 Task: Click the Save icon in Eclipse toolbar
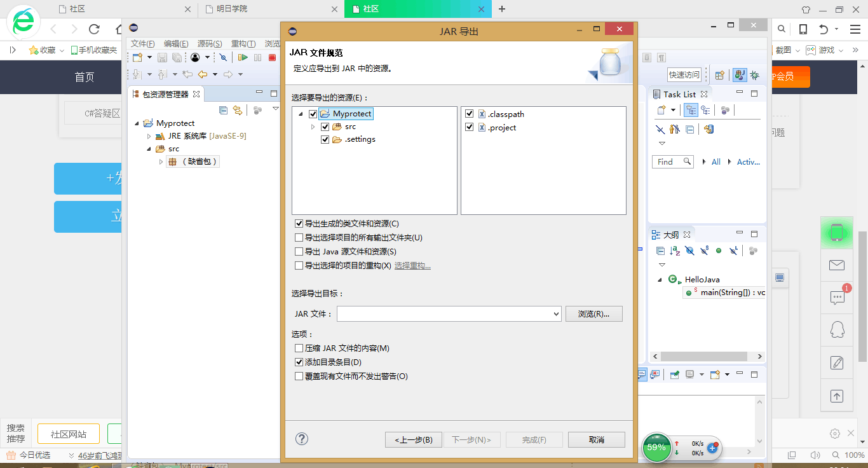point(162,57)
